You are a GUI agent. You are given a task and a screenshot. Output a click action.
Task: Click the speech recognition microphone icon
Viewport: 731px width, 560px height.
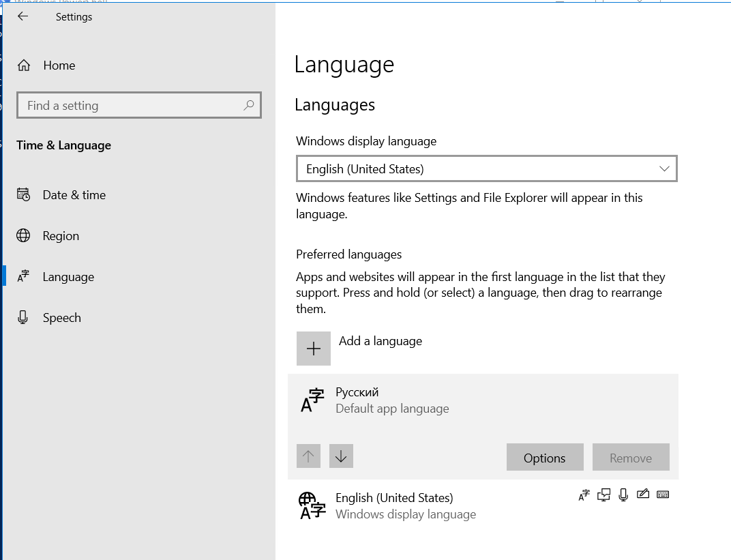pos(623,495)
